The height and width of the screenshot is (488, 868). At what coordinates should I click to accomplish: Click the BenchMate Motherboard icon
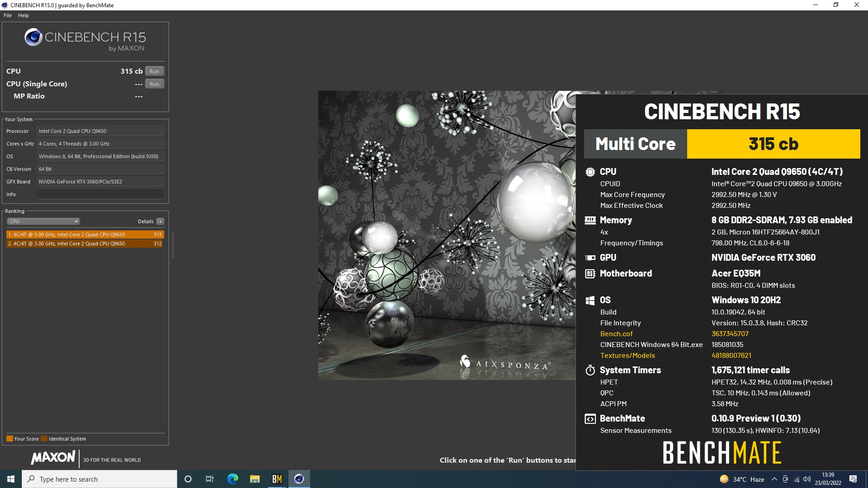coord(590,273)
